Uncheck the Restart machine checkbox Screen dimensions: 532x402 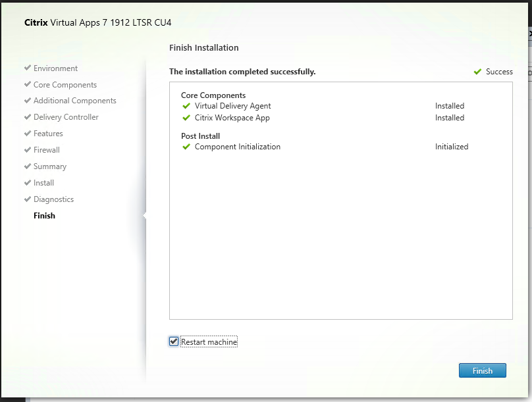174,341
